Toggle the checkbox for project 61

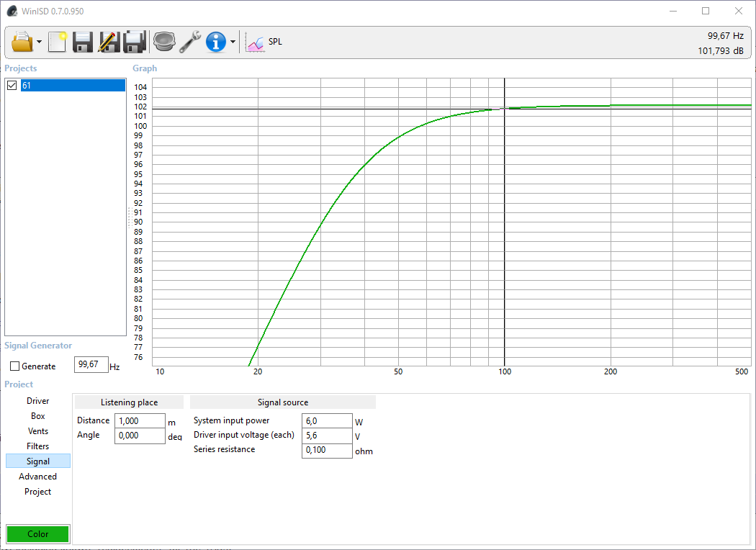pos(12,86)
